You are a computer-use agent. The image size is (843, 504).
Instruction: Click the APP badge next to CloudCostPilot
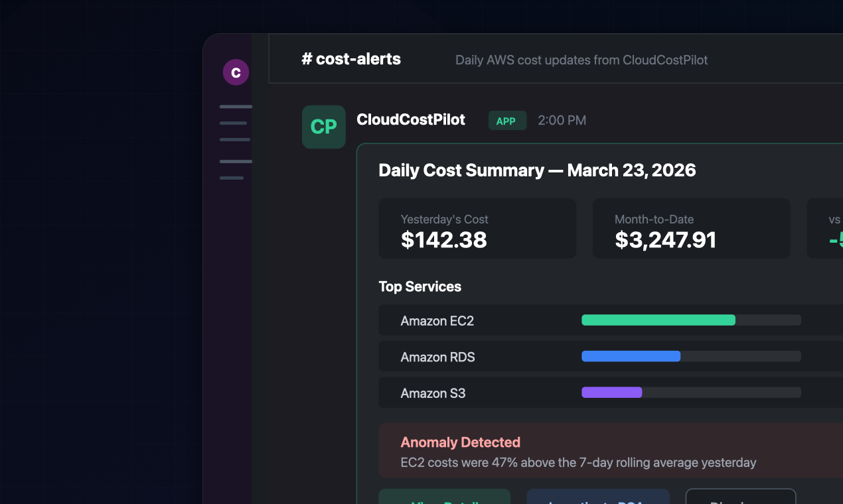tap(507, 121)
